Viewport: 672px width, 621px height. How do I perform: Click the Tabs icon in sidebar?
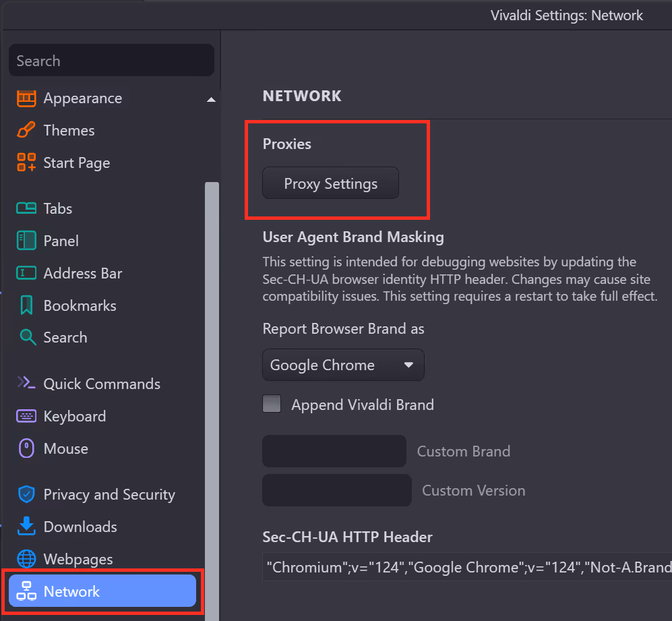point(26,208)
